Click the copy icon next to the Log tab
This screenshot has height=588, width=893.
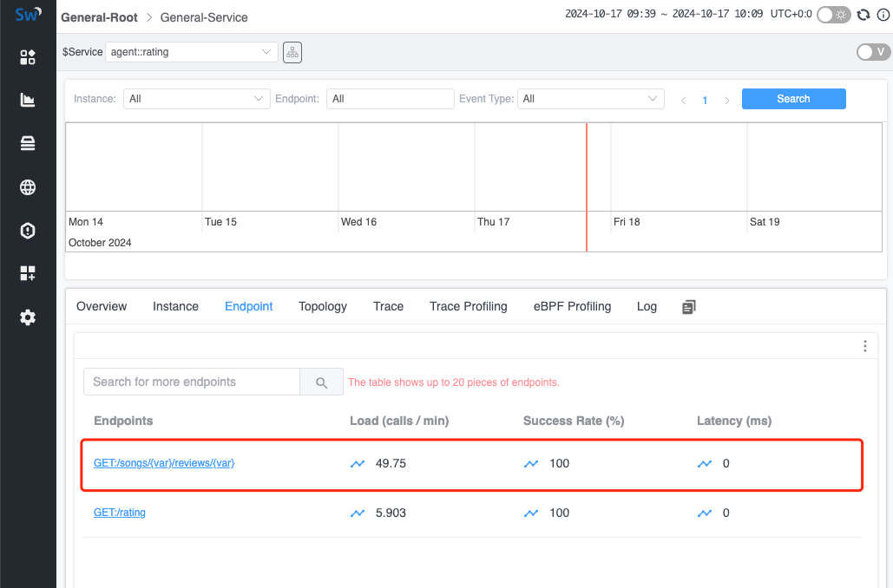[688, 306]
